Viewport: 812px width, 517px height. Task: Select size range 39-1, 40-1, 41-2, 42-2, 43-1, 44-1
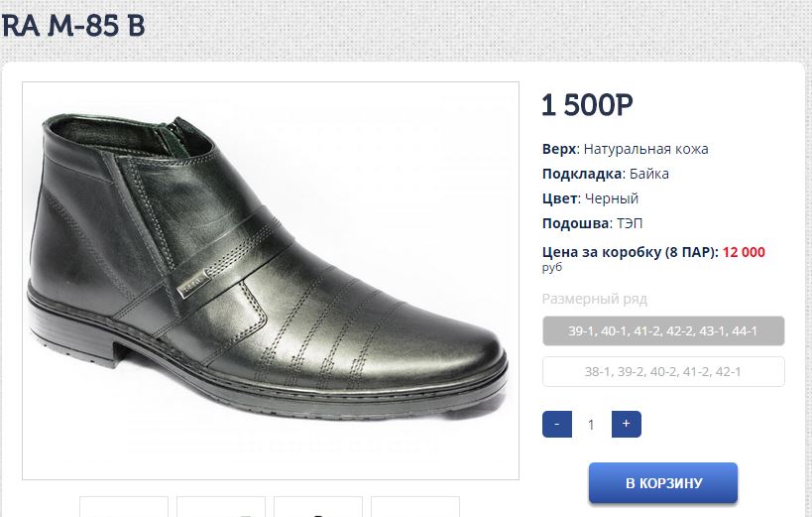click(x=663, y=330)
